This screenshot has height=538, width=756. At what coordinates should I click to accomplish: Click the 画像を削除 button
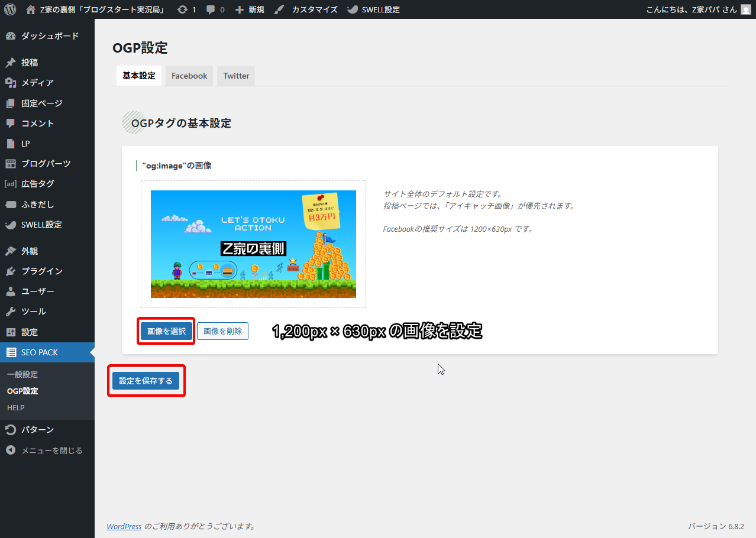pos(222,331)
